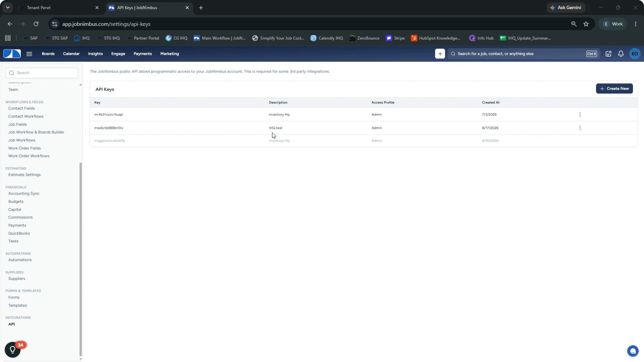Open Boards in the top navigation

coord(48,54)
